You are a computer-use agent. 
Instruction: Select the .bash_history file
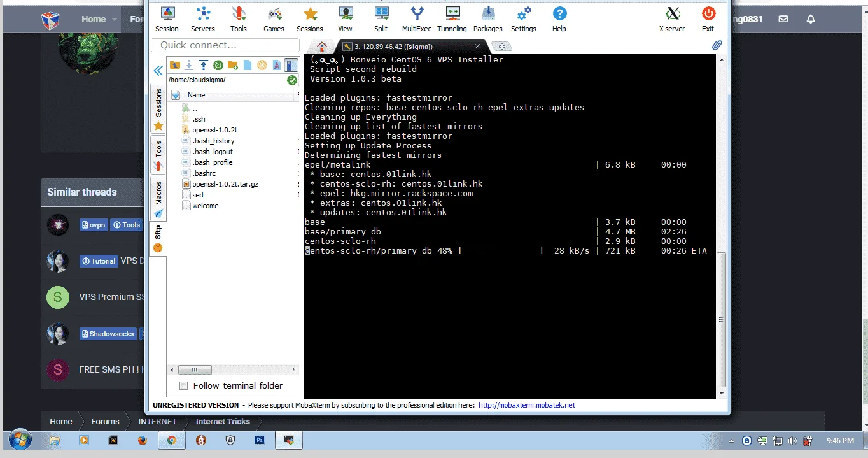(x=213, y=141)
